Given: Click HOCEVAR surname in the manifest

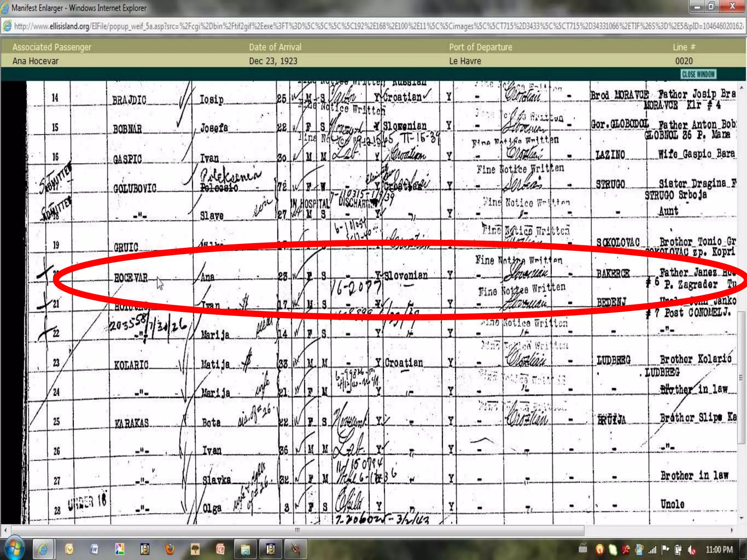Looking at the screenshot, I should click(x=131, y=278).
